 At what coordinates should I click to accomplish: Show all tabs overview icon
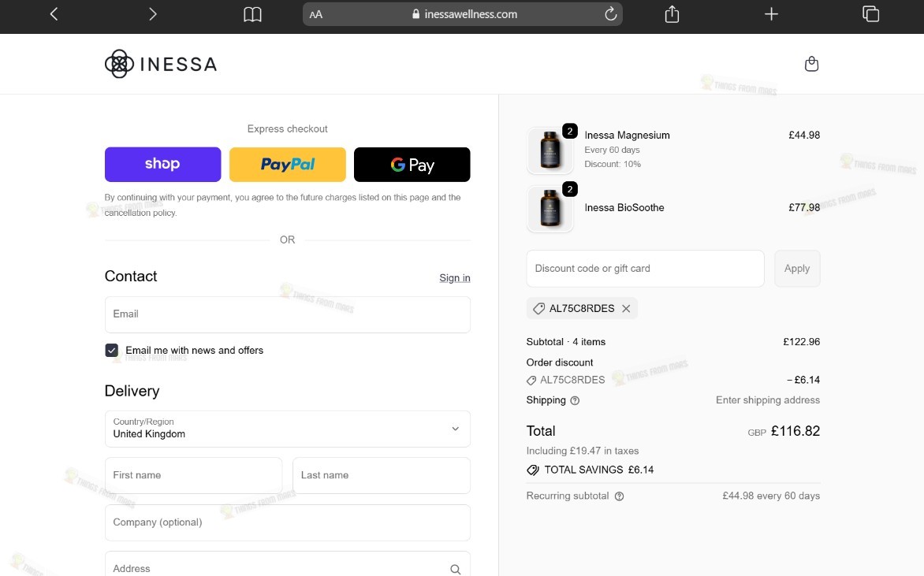click(x=870, y=13)
